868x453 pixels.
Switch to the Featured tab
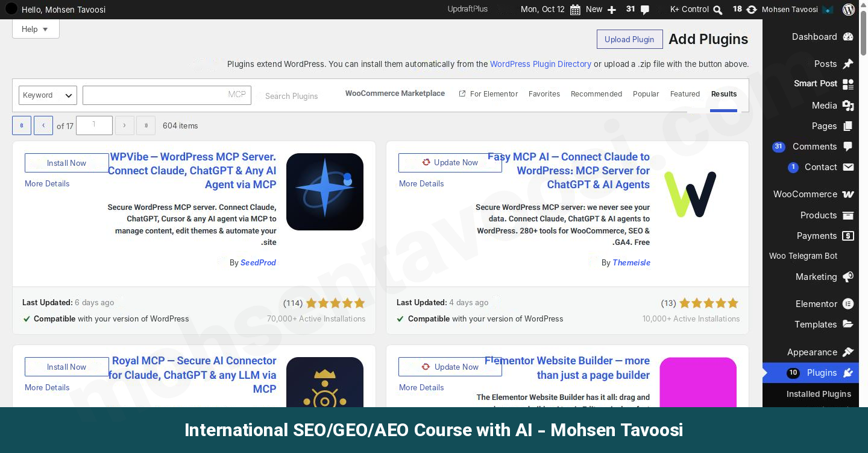(685, 94)
